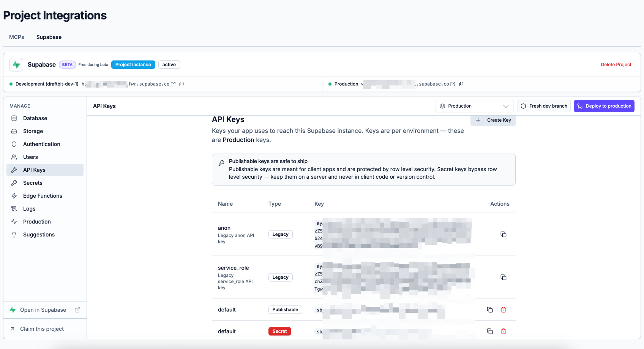Copy the Development Supabase URL

tap(182, 84)
